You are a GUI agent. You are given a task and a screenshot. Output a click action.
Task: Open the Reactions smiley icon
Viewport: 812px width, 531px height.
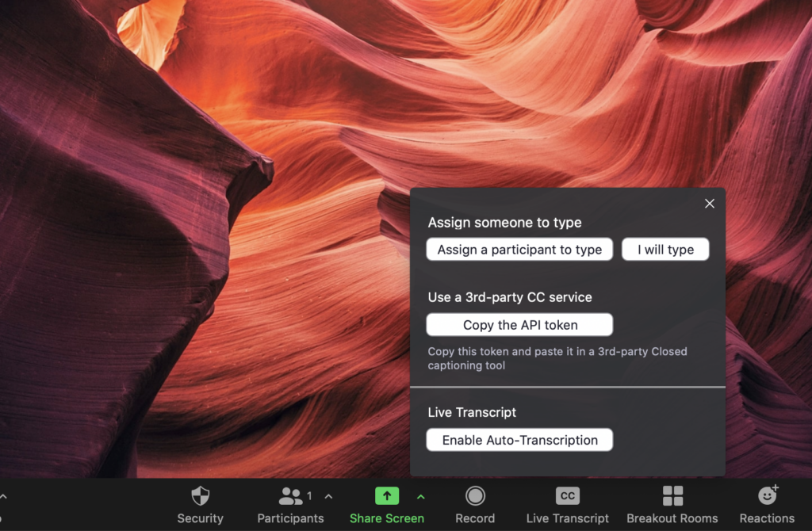click(x=767, y=496)
